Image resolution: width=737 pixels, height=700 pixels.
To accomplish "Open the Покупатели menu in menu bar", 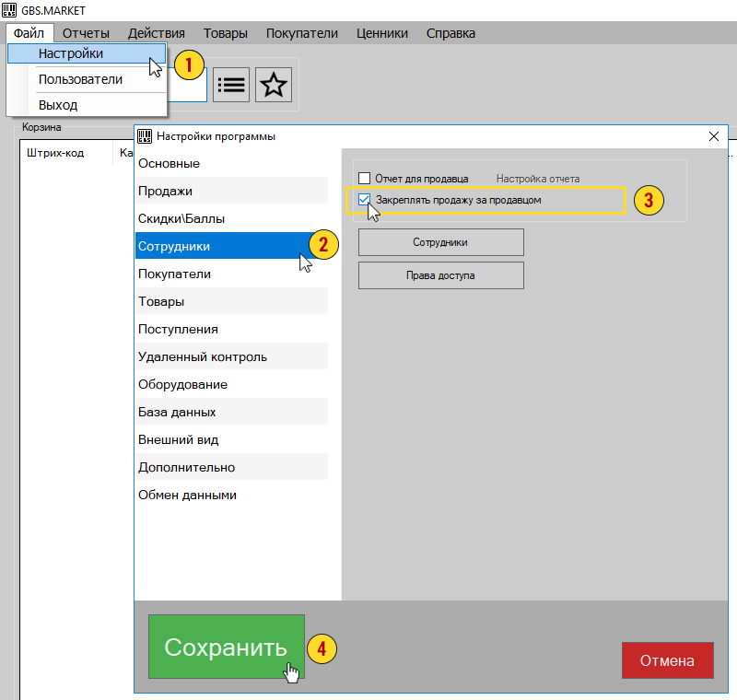I will click(x=302, y=33).
